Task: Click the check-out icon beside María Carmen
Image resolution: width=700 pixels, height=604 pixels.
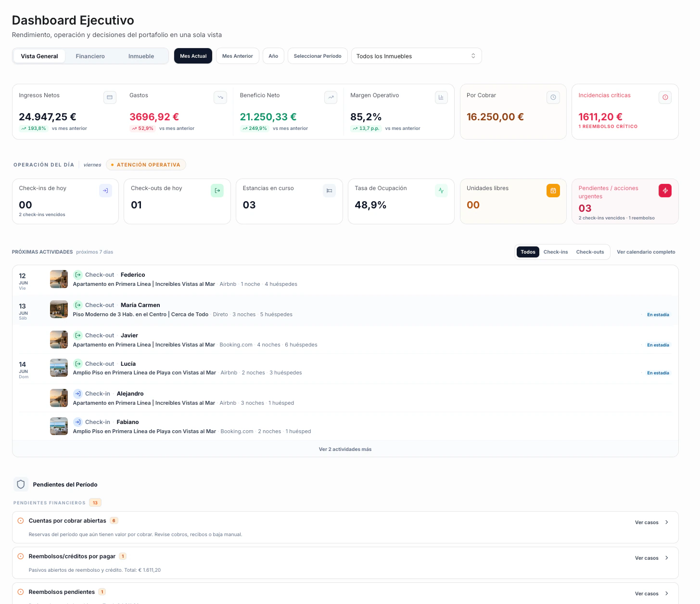Action: tap(78, 305)
